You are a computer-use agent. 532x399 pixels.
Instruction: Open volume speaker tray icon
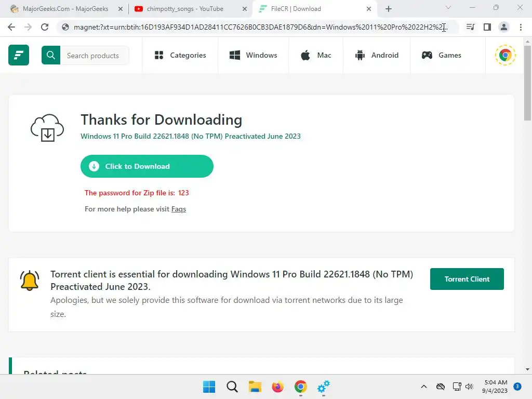pos(469,387)
